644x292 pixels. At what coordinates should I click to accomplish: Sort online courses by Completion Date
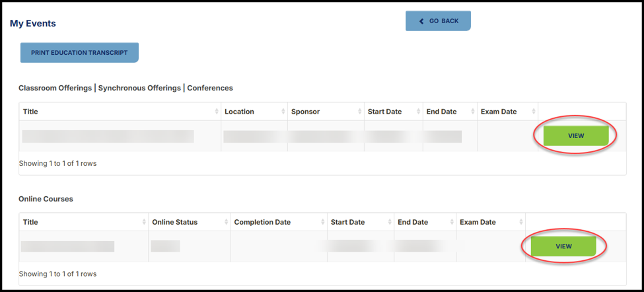[x=279, y=222]
